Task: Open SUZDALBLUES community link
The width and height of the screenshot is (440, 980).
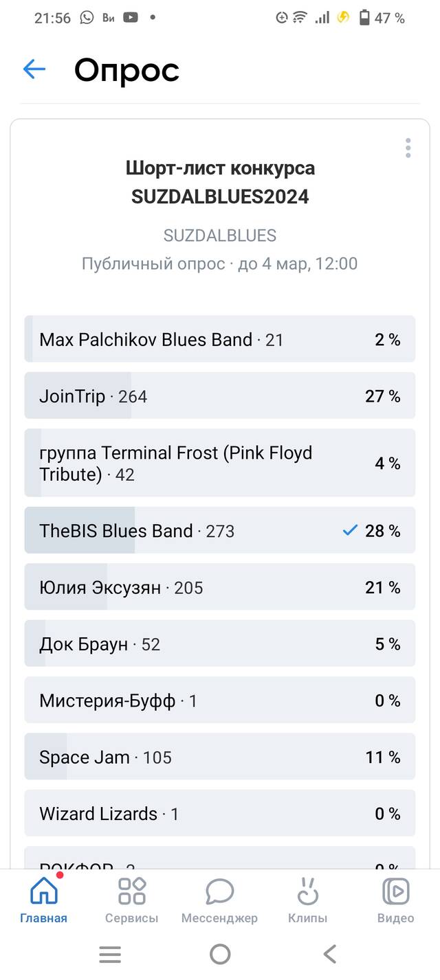Action: pyautogui.click(x=220, y=236)
